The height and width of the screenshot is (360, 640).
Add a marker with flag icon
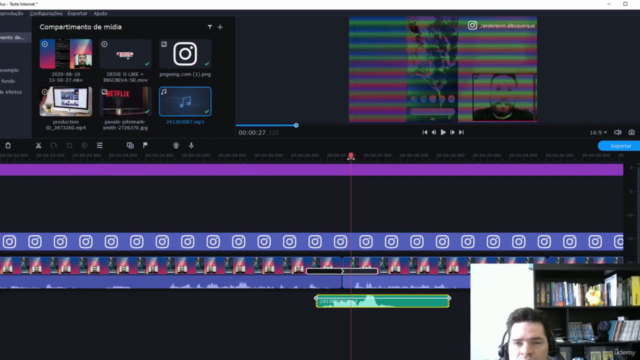pyautogui.click(x=145, y=145)
